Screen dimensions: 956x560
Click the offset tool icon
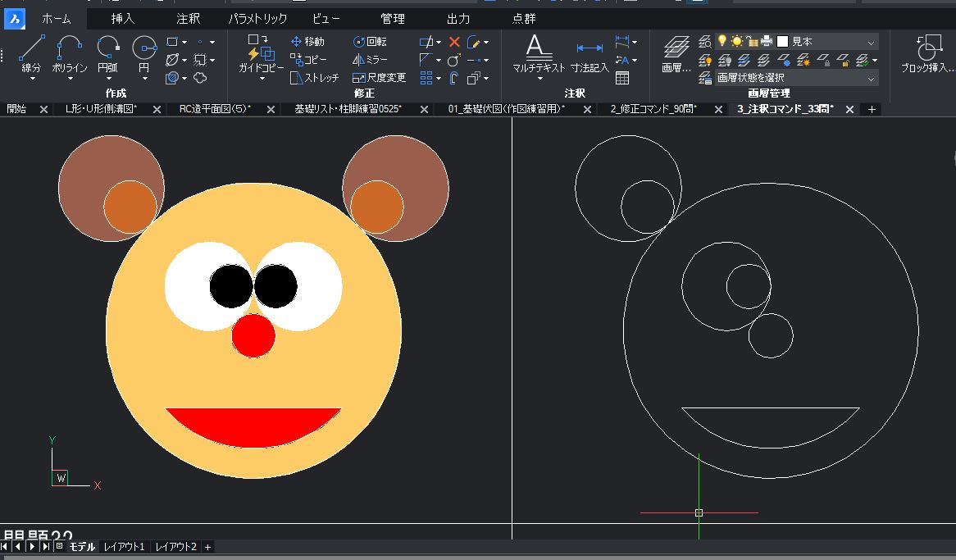pos(454,78)
